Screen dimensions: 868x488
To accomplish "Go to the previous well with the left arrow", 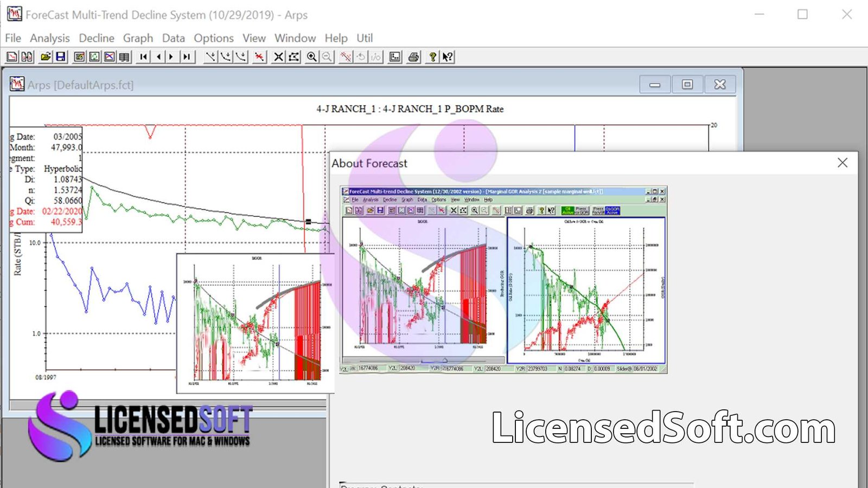I will 158,56.
